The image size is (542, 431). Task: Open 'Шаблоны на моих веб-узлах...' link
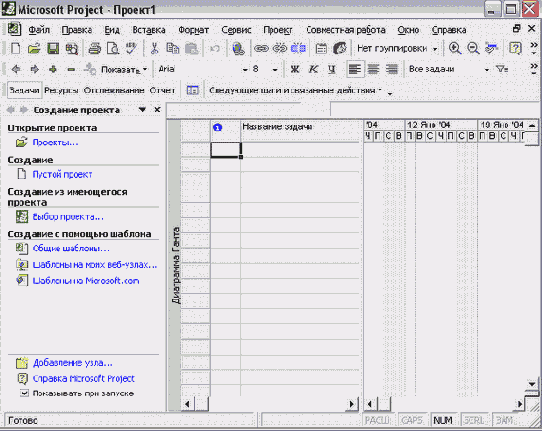tap(95, 264)
